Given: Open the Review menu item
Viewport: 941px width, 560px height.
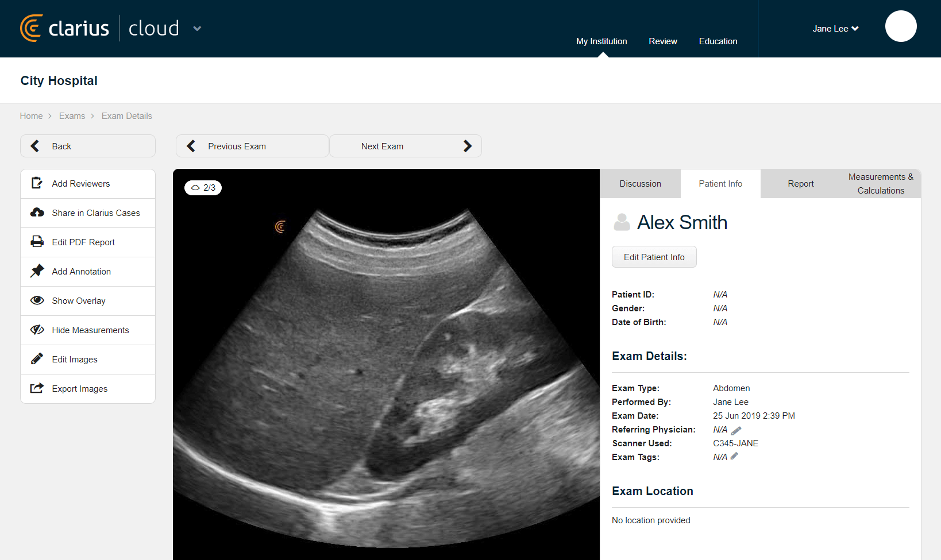Looking at the screenshot, I should point(663,41).
